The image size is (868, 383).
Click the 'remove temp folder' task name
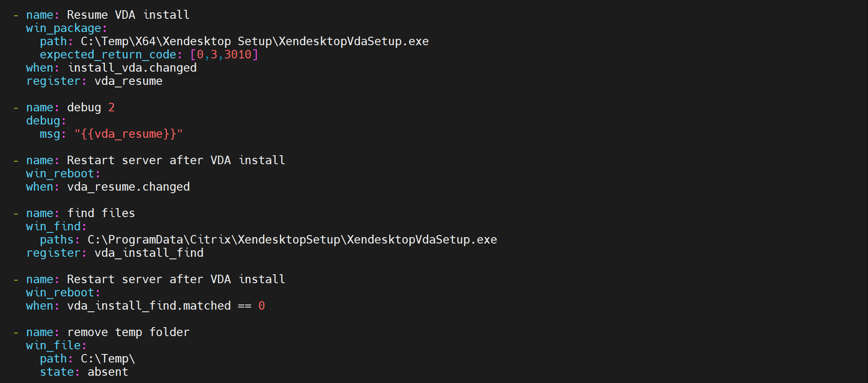[128, 332]
